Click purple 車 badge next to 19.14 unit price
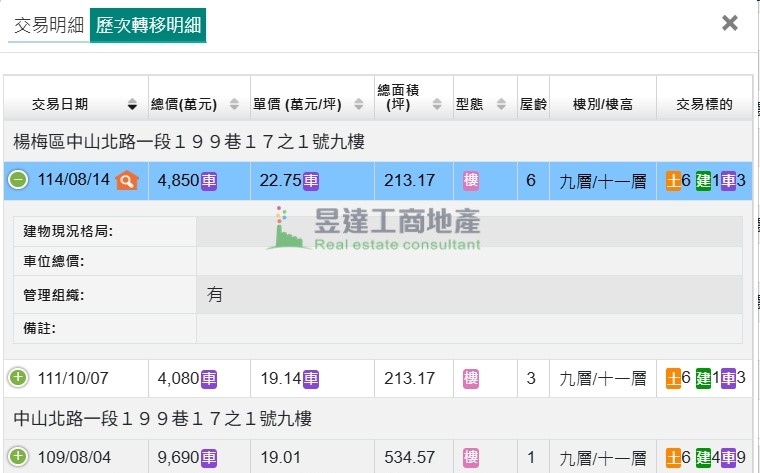Image resolution: width=760 pixels, height=473 pixels. (x=311, y=378)
